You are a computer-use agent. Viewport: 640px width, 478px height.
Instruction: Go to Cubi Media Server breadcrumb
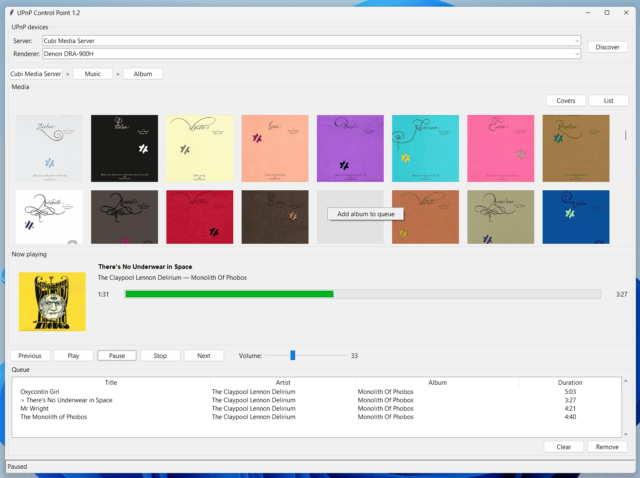click(36, 74)
